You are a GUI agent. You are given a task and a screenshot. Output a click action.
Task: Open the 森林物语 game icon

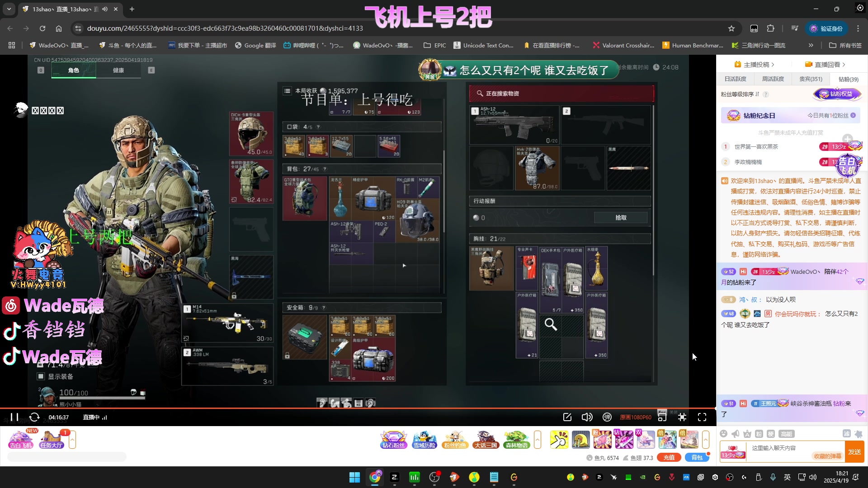click(516, 439)
